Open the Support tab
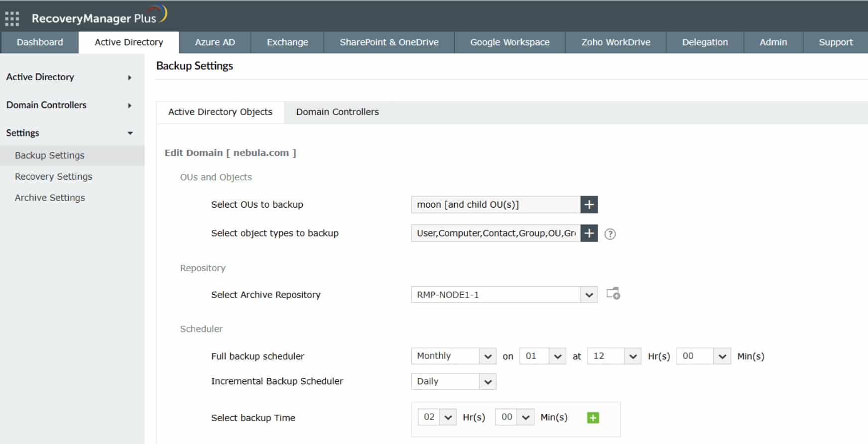The width and height of the screenshot is (868, 444). [836, 42]
